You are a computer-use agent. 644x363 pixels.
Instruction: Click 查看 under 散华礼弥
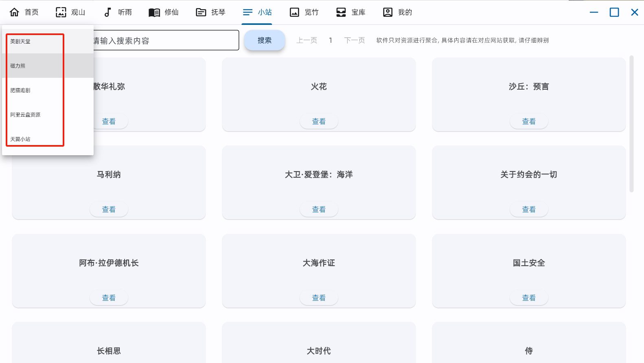click(109, 121)
